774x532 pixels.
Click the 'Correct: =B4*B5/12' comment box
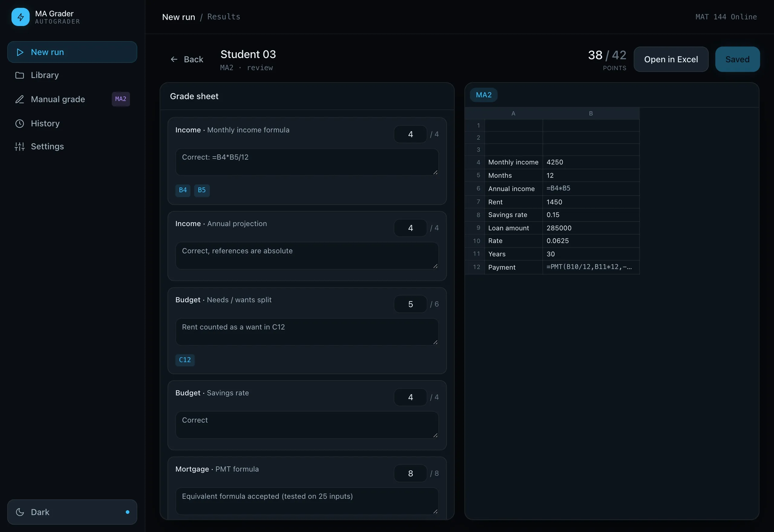[307, 162]
